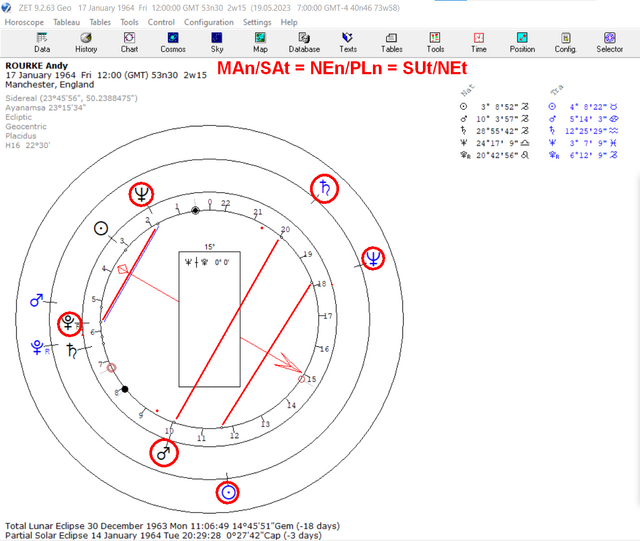Image resolution: width=640 pixels, height=541 pixels.
Task: Open the Data toolbar button
Action: pyautogui.click(x=42, y=42)
